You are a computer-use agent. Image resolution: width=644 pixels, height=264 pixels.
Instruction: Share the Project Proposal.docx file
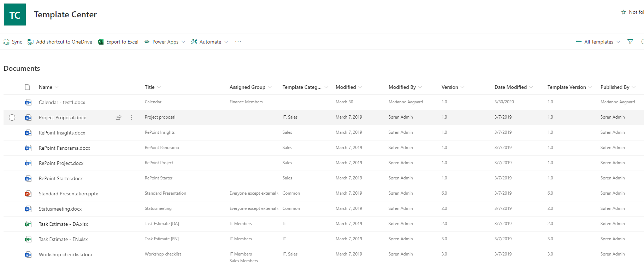tap(118, 117)
